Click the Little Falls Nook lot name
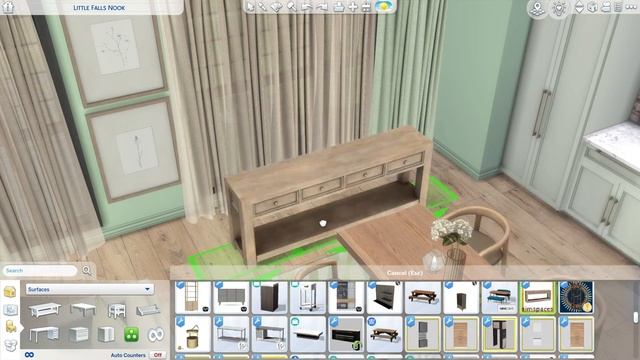 pos(99,8)
